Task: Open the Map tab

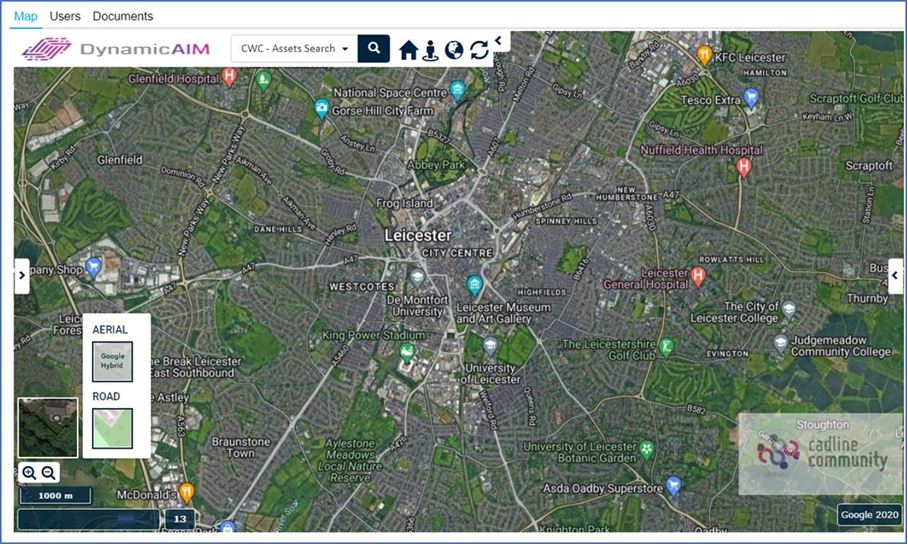Action: (x=25, y=16)
